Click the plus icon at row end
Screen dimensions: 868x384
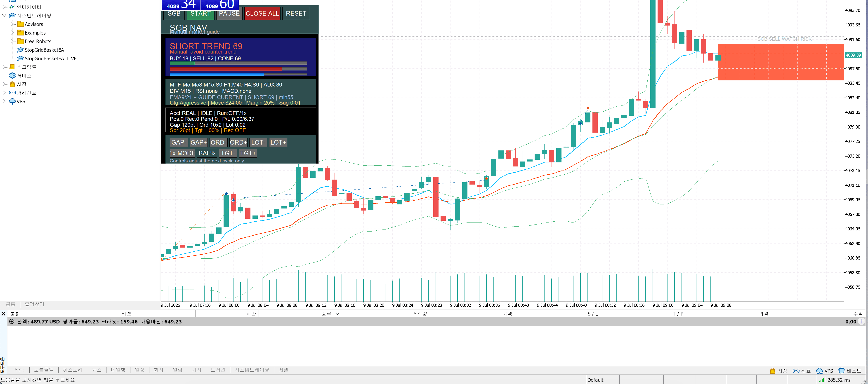[861, 321]
